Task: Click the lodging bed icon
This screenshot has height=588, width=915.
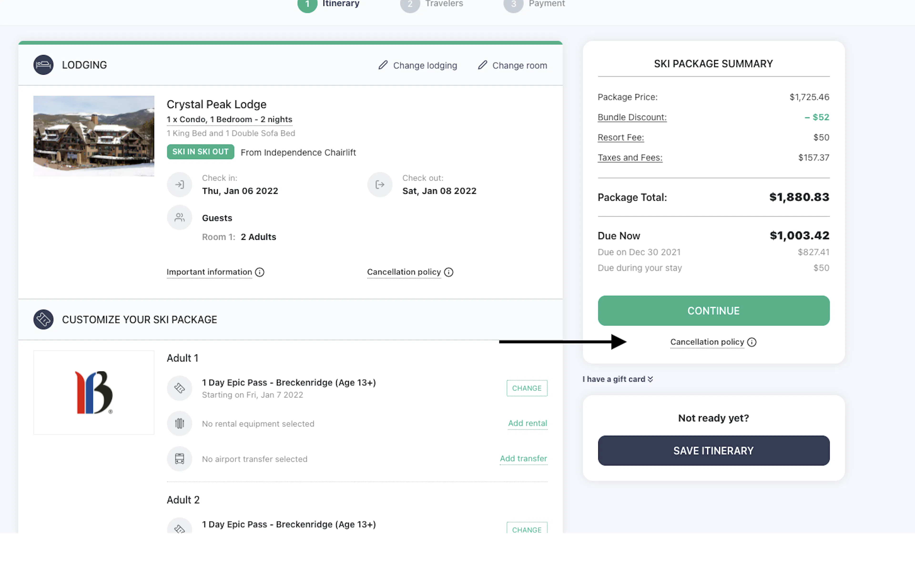Action: (x=43, y=65)
